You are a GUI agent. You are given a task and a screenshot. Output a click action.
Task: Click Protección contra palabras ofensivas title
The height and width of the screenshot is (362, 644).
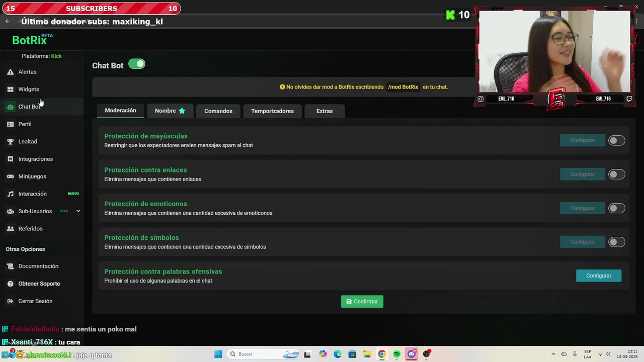coord(163,271)
